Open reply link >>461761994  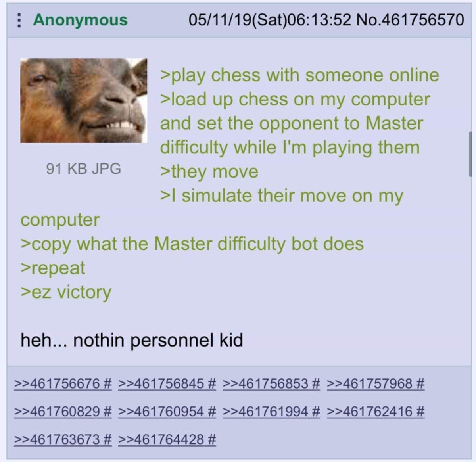[265, 412]
